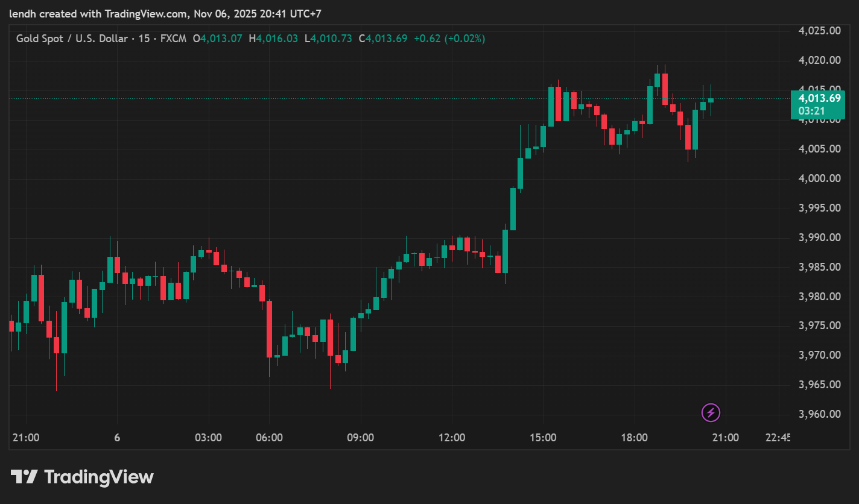Click the High value 4,016.03 in legend
Image resolution: width=859 pixels, height=504 pixels.
point(277,39)
